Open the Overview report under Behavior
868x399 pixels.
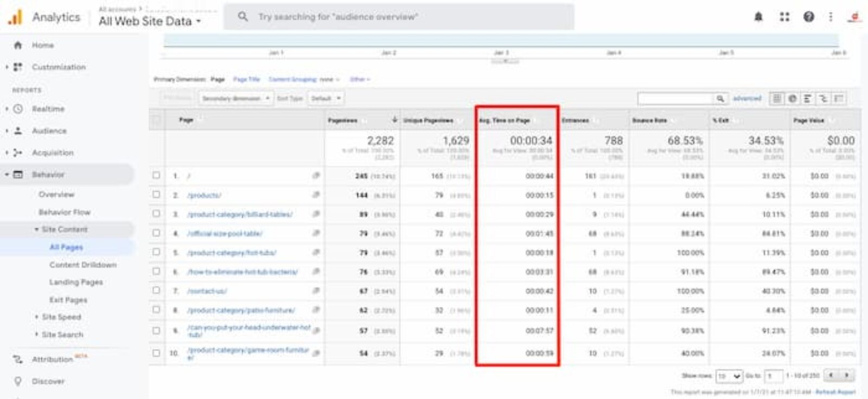[x=56, y=194]
